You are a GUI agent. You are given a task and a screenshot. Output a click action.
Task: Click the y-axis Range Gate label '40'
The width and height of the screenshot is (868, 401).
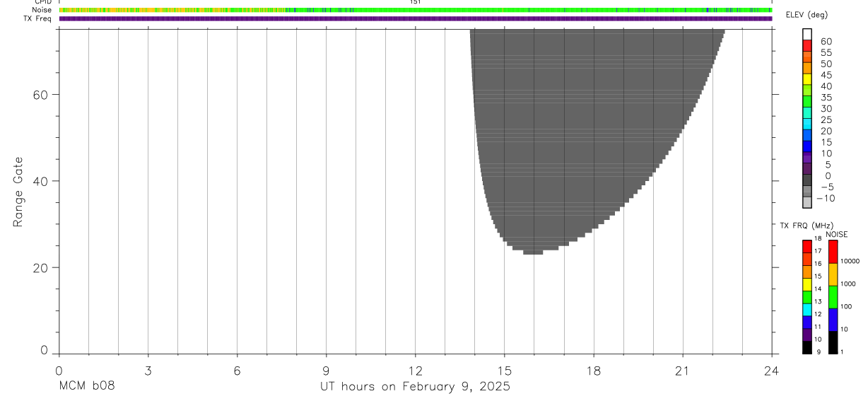[40, 181]
